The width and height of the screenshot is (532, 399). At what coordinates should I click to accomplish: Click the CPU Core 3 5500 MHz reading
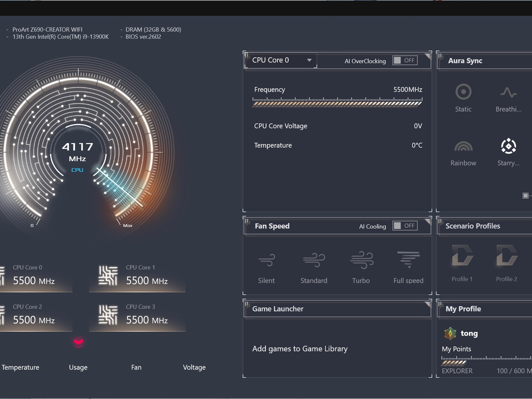147,320
